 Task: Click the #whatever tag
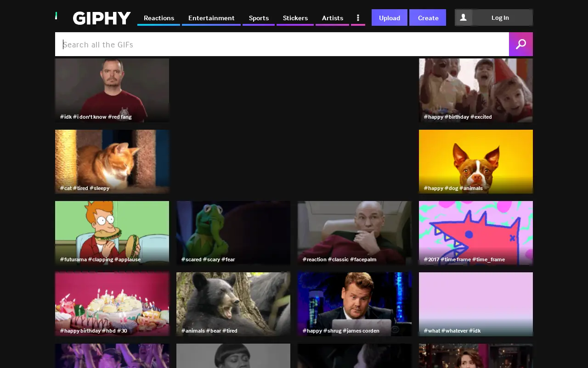tap(454, 331)
